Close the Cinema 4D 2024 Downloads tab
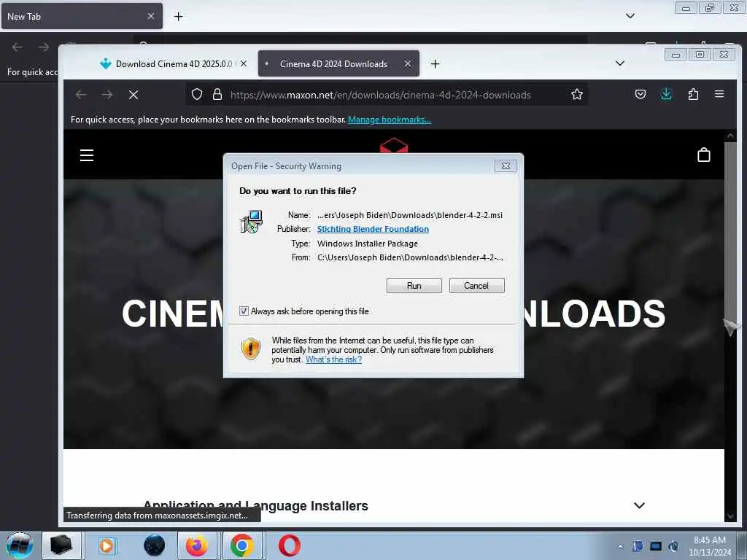Viewport: 747px width, 560px height. [407, 63]
